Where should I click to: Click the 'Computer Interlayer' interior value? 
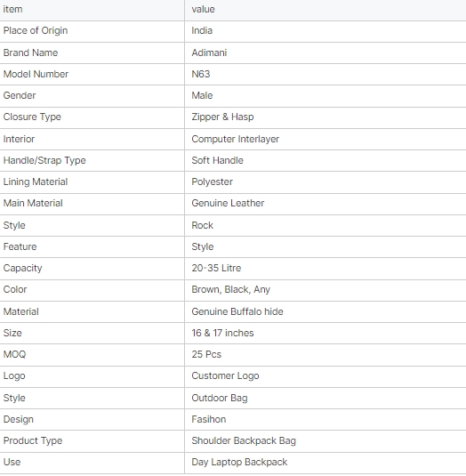click(x=235, y=139)
